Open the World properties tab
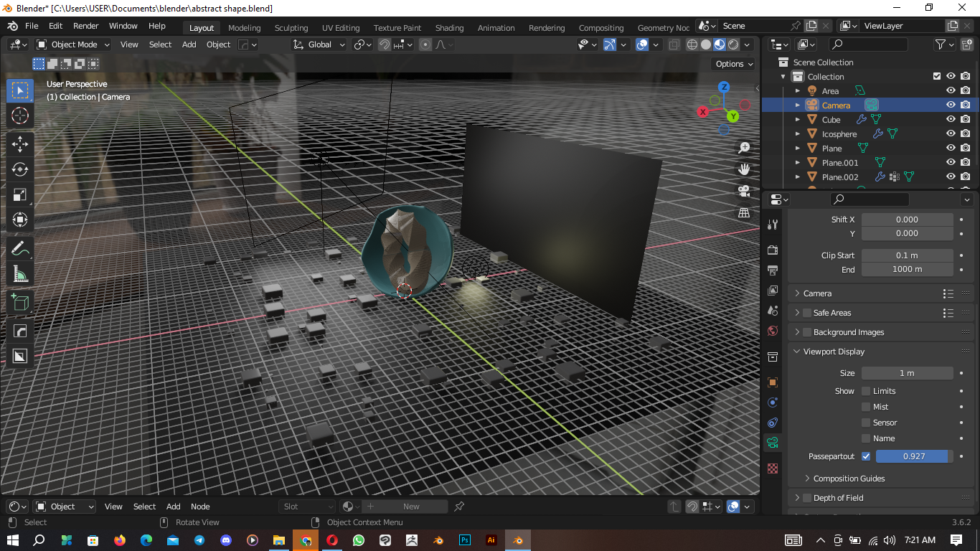This screenshot has width=980, height=551. pos(773,331)
